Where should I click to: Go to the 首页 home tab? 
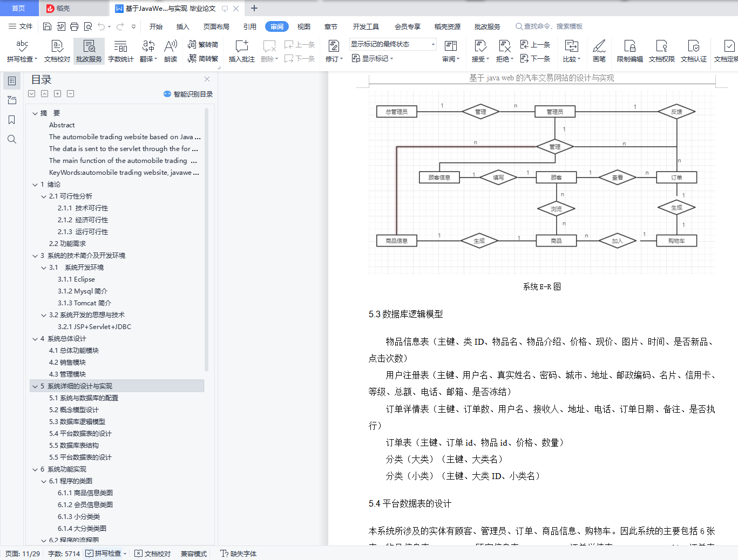coord(19,8)
